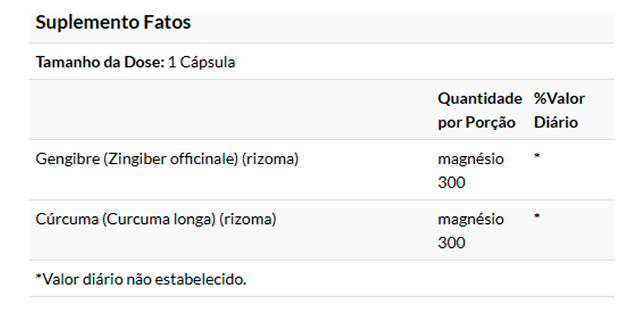Click the "Quantidade" column header word
Image resolution: width=644 pixels, height=311 pixels.
(x=480, y=99)
